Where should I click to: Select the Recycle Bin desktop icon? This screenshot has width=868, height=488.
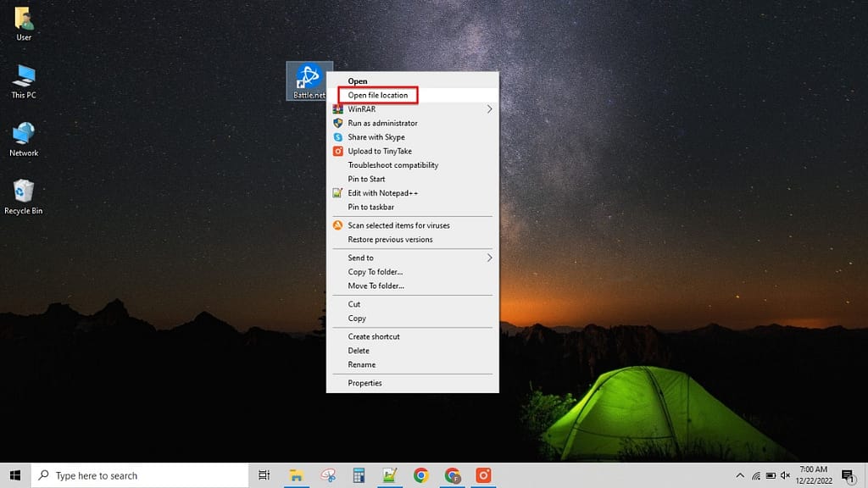click(x=23, y=197)
